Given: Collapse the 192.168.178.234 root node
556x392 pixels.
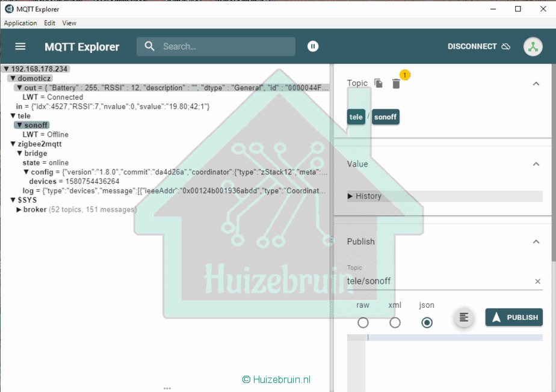Looking at the screenshot, I should (x=7, y=69).
